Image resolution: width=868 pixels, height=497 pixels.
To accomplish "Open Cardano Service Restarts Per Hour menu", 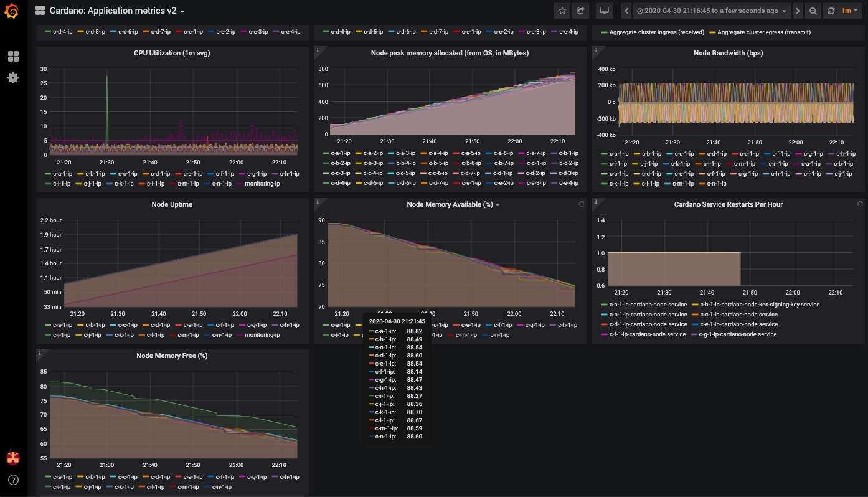I will [x=728, y=204].
